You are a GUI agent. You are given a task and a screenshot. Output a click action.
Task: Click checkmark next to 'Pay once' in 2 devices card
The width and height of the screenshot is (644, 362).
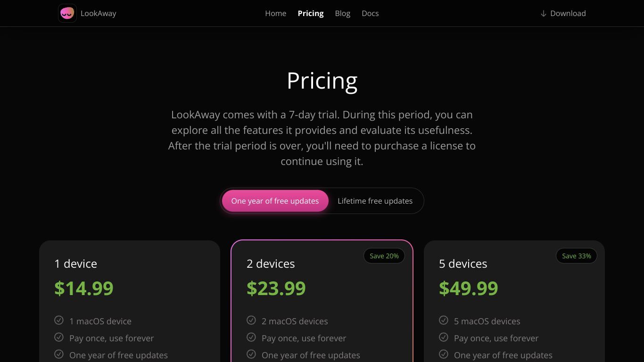tap(251, 337)
